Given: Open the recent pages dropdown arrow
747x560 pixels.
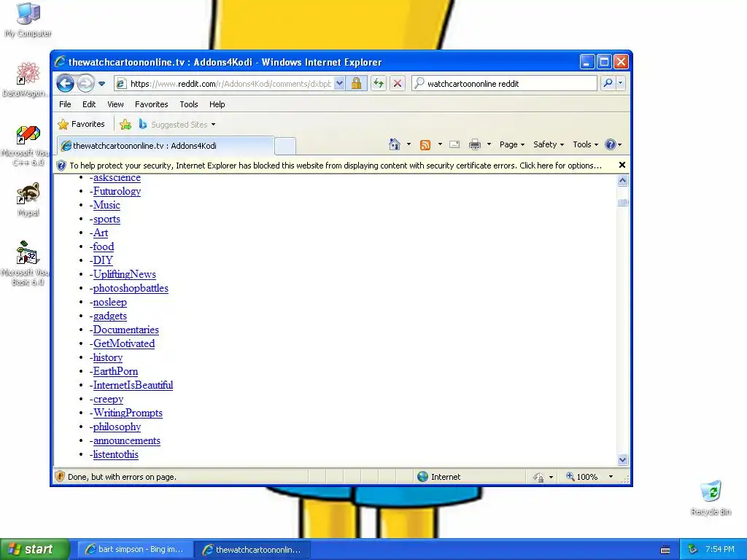Looking at the screenshot, I should tap(101, 84).
